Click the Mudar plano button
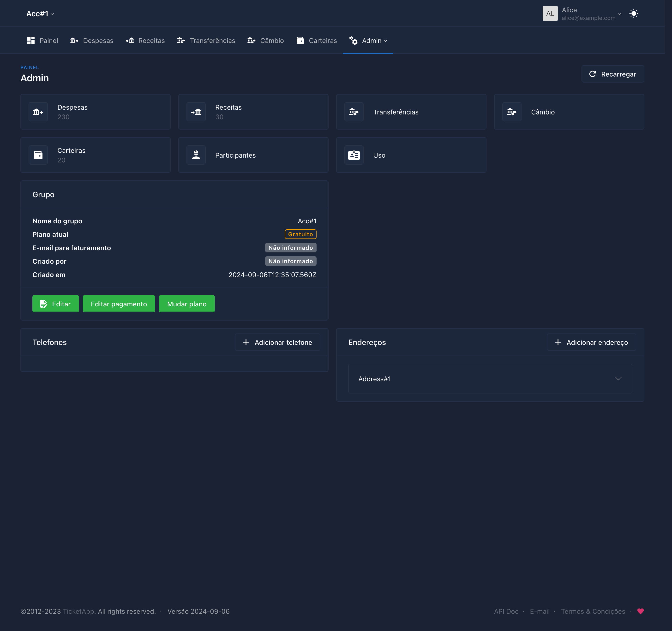The image size is (672, 631). [x=186, y=304]
